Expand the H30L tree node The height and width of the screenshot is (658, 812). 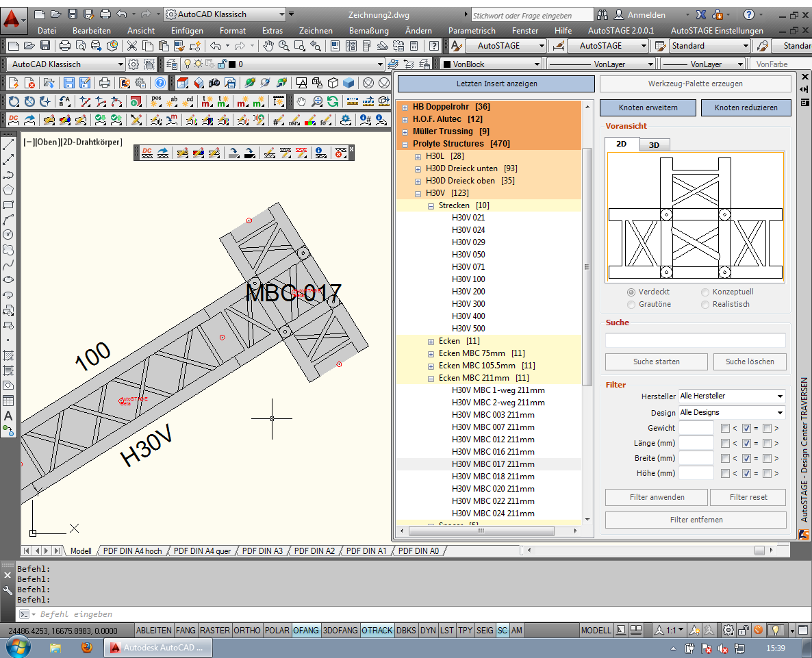pos(418,157)
